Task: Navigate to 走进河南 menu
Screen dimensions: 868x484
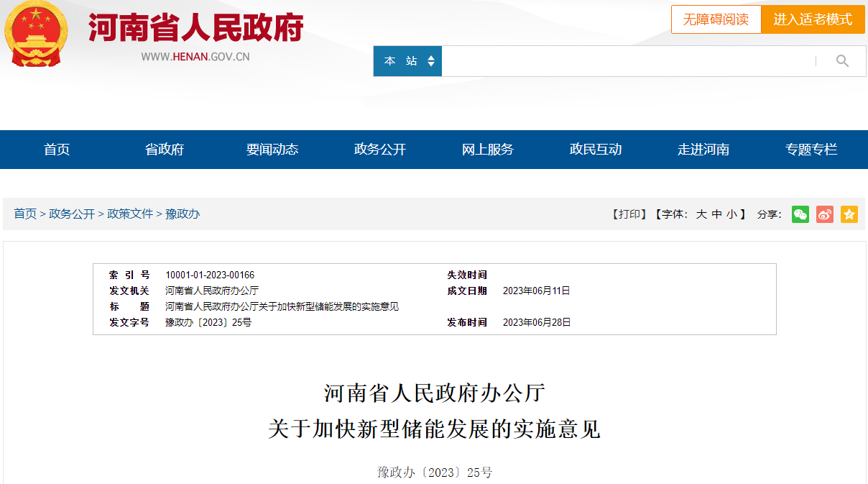Action: click(x=704, y=150)
